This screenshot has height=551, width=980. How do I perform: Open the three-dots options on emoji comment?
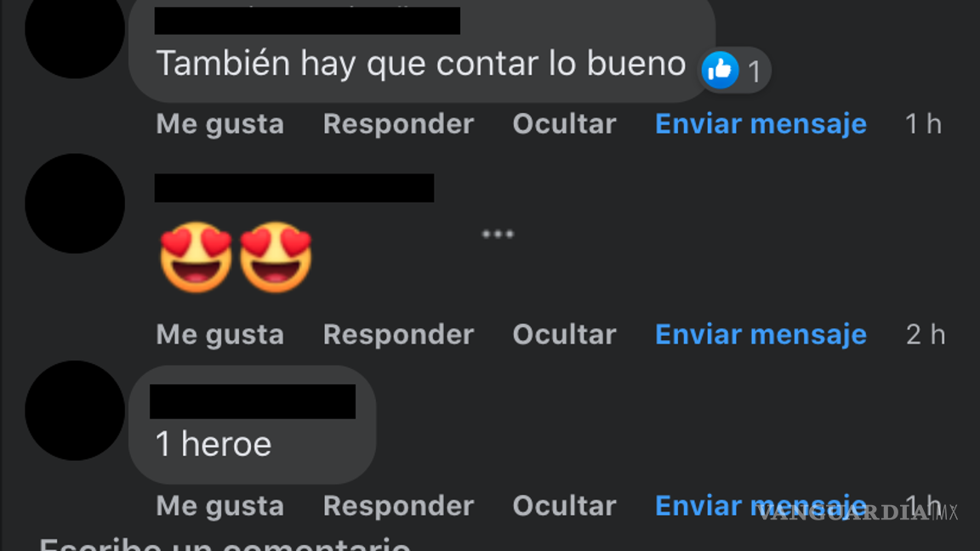[498, 235]
